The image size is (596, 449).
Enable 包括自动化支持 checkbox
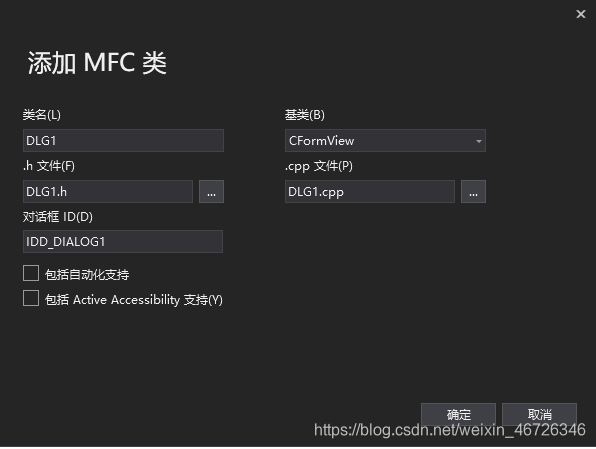(31, 273)
